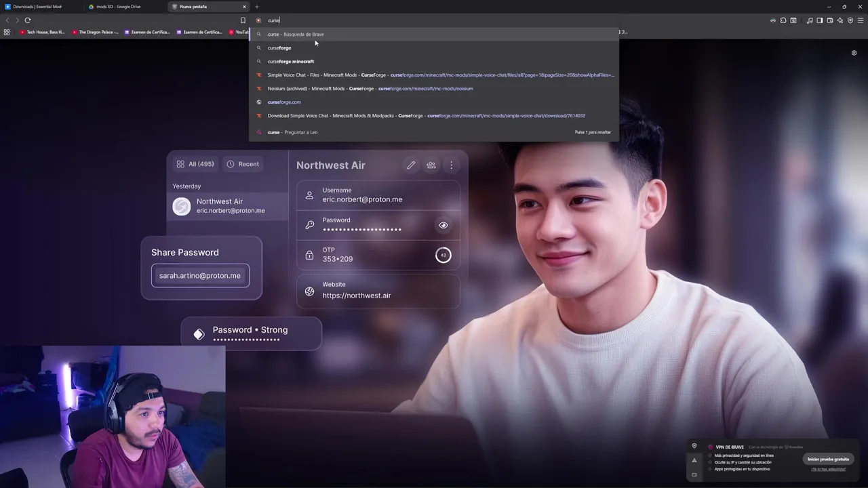Image resolution: width=868 pixels, height=488 pixels.
Task: Choose the 'curseforge' search suggestion
Action: 434,47
